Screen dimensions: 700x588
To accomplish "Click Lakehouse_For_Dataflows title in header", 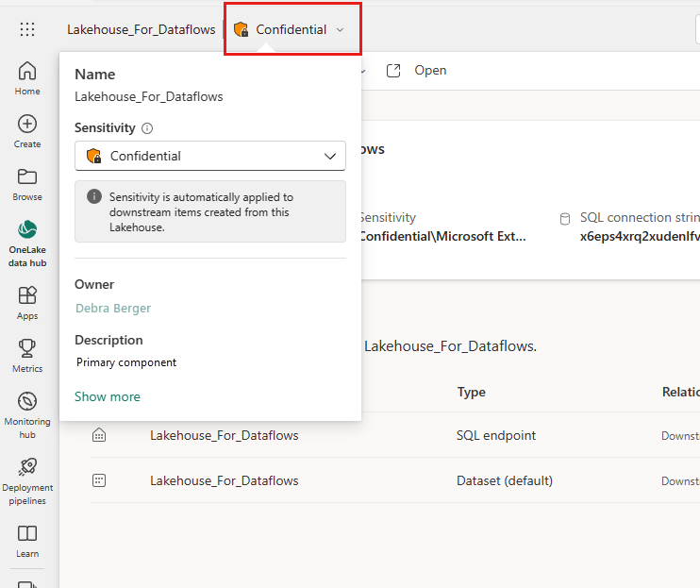I will coord(141,29).
